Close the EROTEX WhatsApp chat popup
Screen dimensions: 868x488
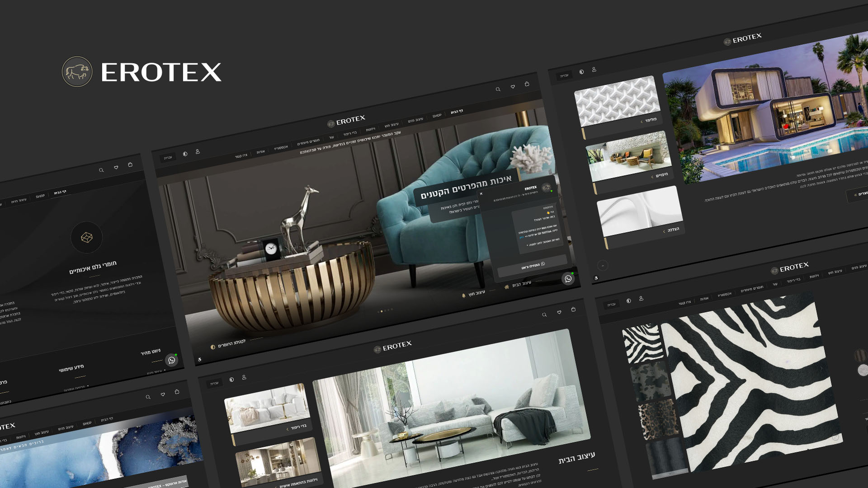pyautogui.click(x=481, y=194)
